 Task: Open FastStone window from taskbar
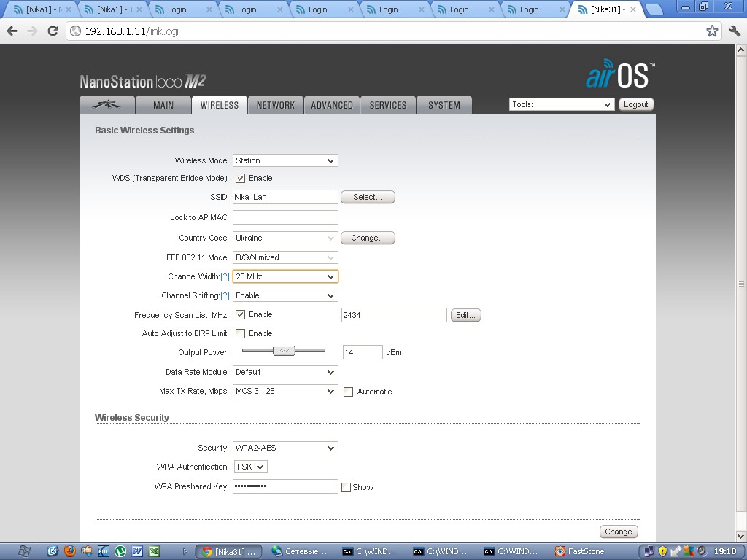[580, 551]
